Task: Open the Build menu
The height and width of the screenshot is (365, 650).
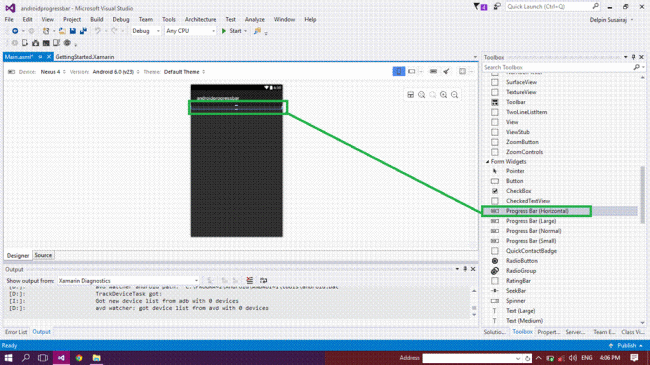Action: [97, 19]
